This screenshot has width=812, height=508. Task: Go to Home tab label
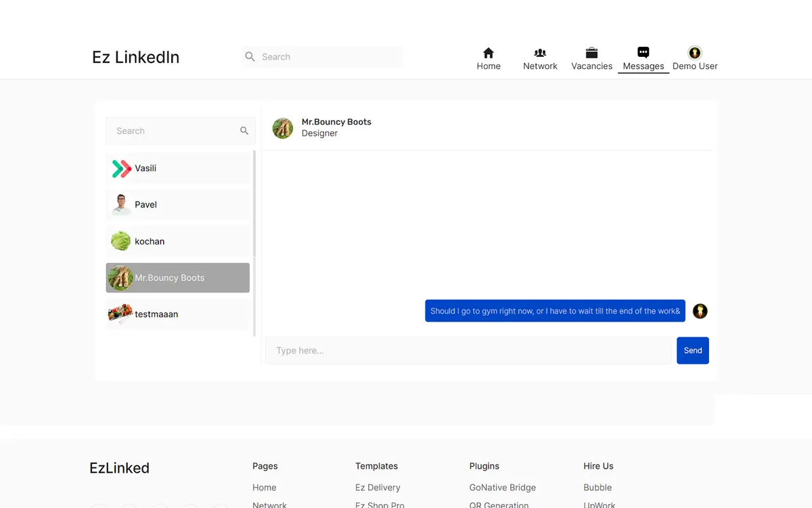pos(489,66)
